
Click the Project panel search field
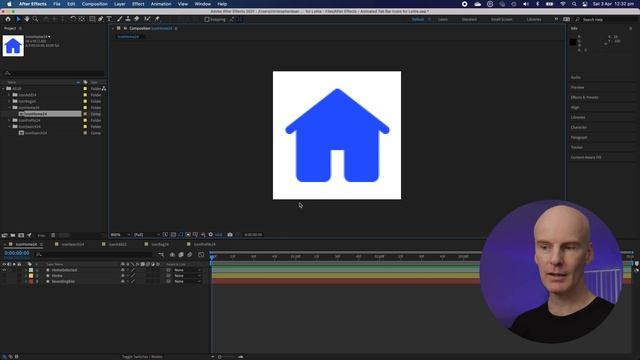pyautogui.click(x=53, y=73)
